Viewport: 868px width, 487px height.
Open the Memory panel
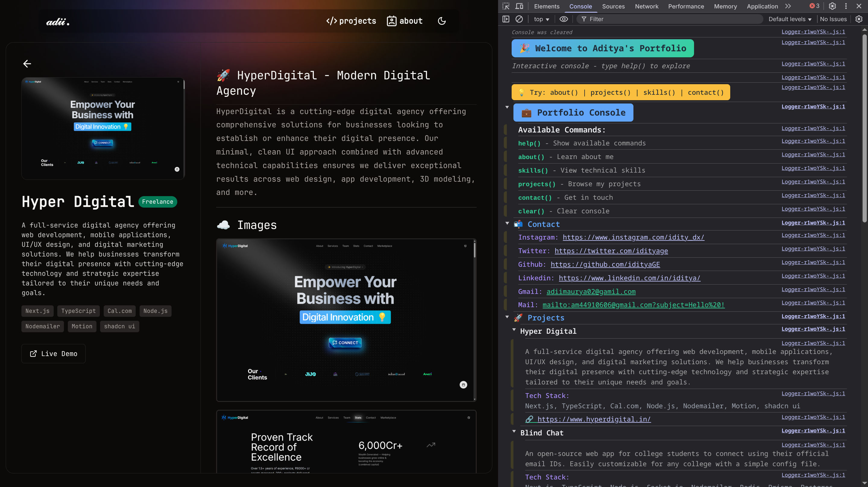click(x=725, y=6)
